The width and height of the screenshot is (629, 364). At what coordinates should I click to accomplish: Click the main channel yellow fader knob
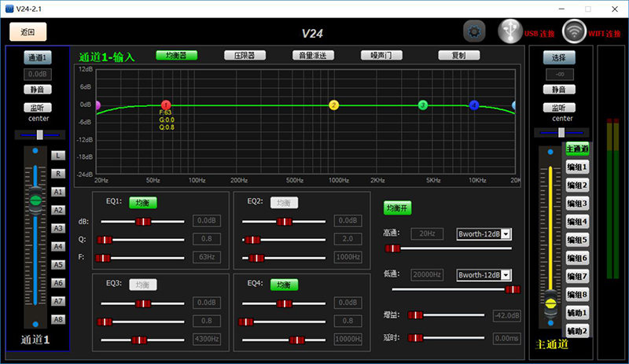tap(551, 303)
